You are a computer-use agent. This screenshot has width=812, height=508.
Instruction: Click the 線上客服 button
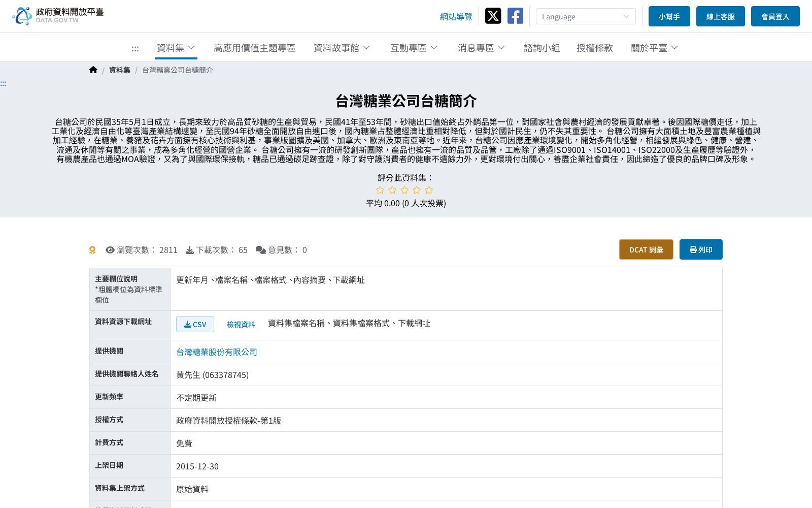point(721,16)
